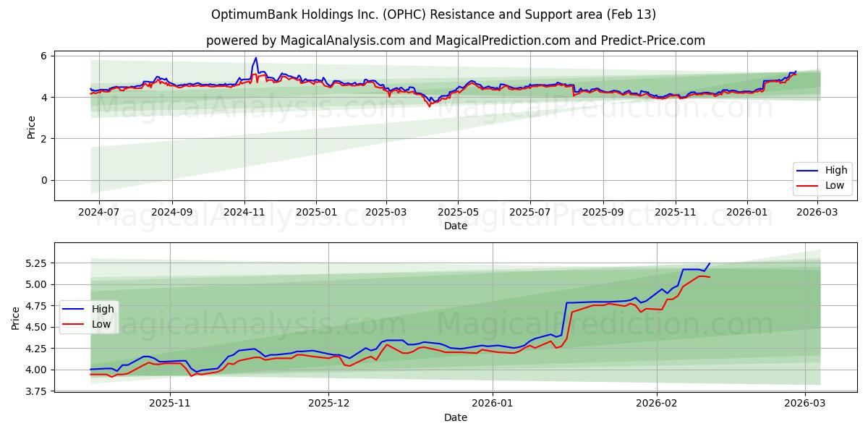The height and width of the screenshot is (434, 868).
Task: Click the '2026-01' tick label on bottom chart
Action: pos(492,404)
